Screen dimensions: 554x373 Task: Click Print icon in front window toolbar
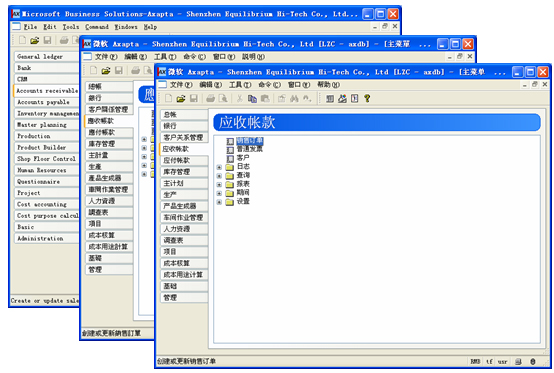(211, 99)
